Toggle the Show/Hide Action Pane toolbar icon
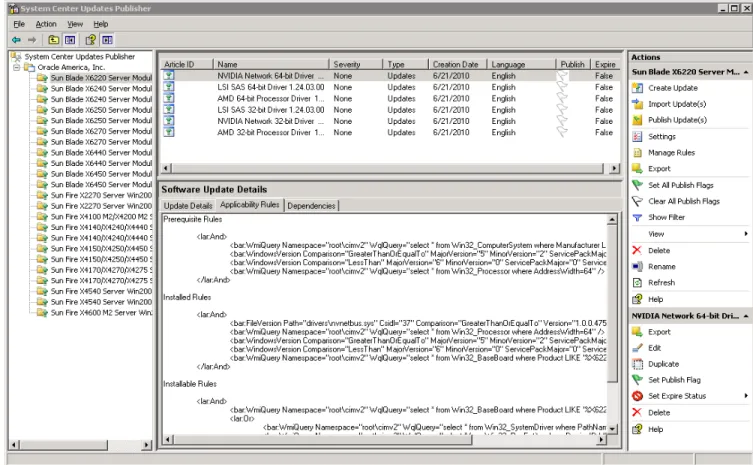The height and width of the screenshot is (465, 753). click(x=108, y=40)
